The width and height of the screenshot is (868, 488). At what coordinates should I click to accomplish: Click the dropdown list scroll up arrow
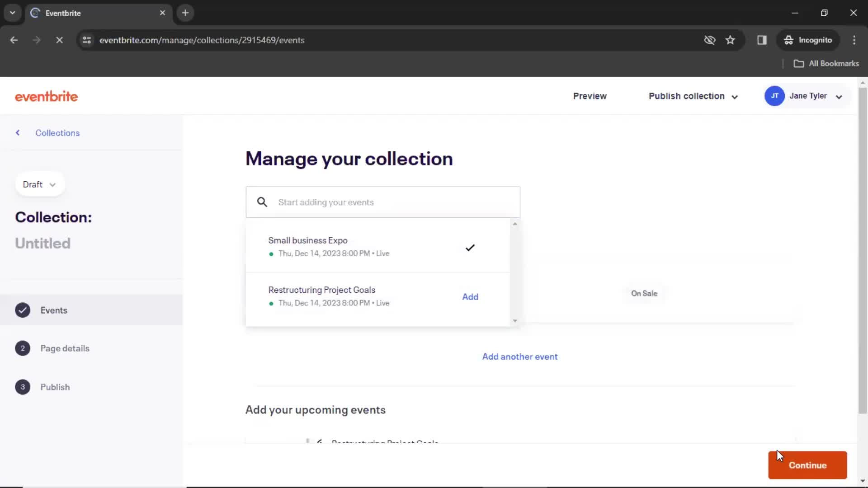pos(515,224)
